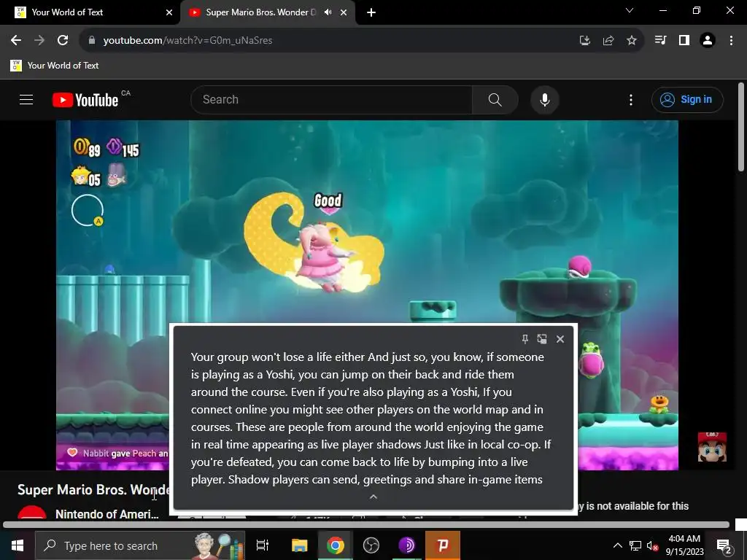
Task: Go back with the browser back arrow
Action: click(x=16, y=40)
